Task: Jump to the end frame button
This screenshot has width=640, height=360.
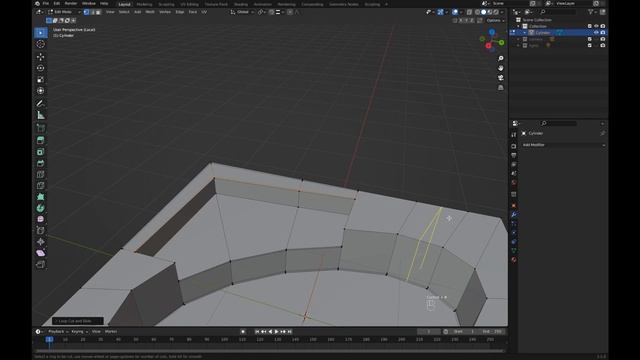Action: pyautogui.click(x=290, y=332)
